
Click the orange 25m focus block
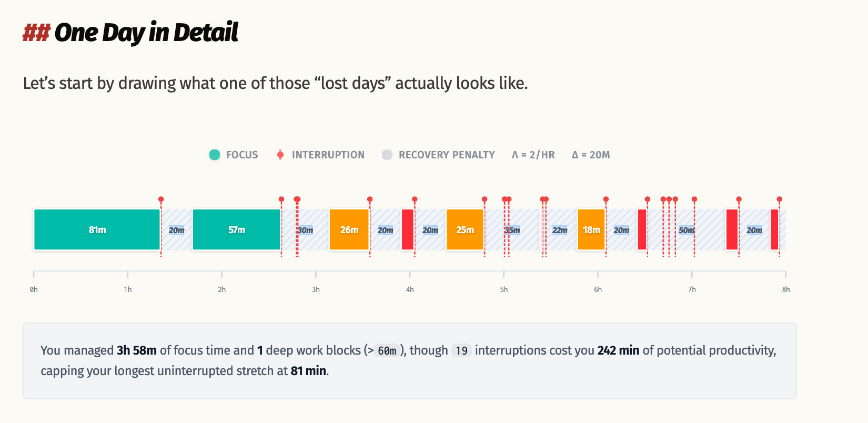(465, 230)
